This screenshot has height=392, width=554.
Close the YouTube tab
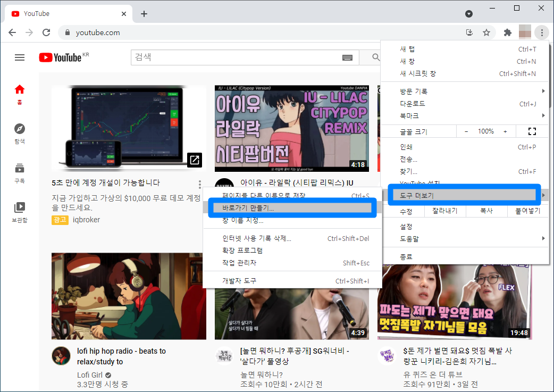point(124,14)
